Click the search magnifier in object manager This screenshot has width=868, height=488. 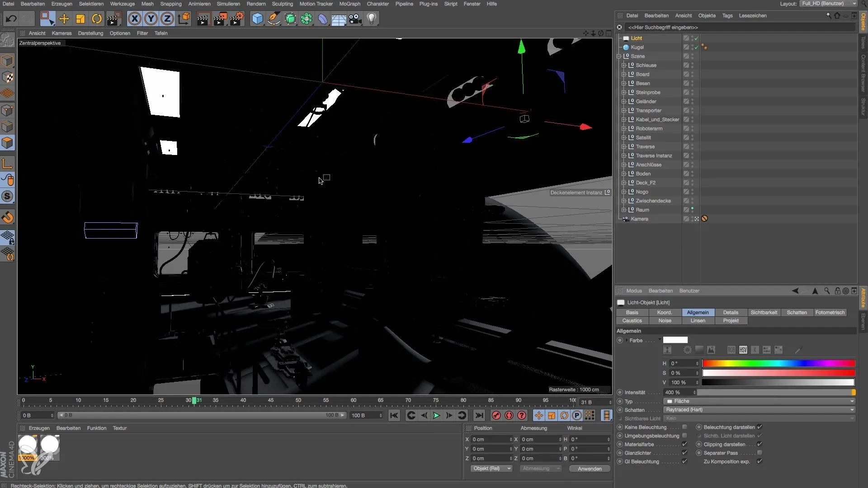click(x=829, y=15)
